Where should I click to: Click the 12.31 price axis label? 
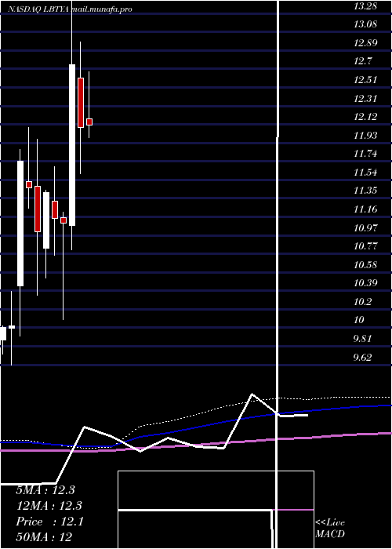tap(365, 98)
